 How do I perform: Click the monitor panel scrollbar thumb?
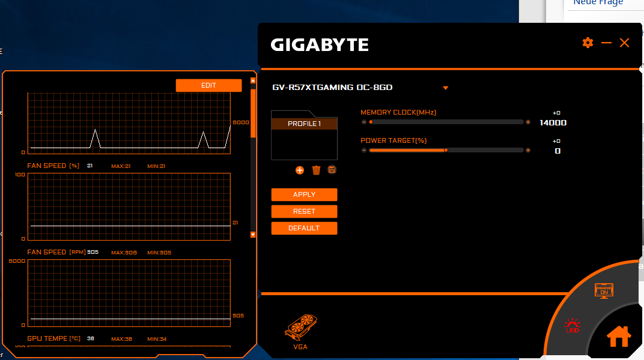(253, 113)
